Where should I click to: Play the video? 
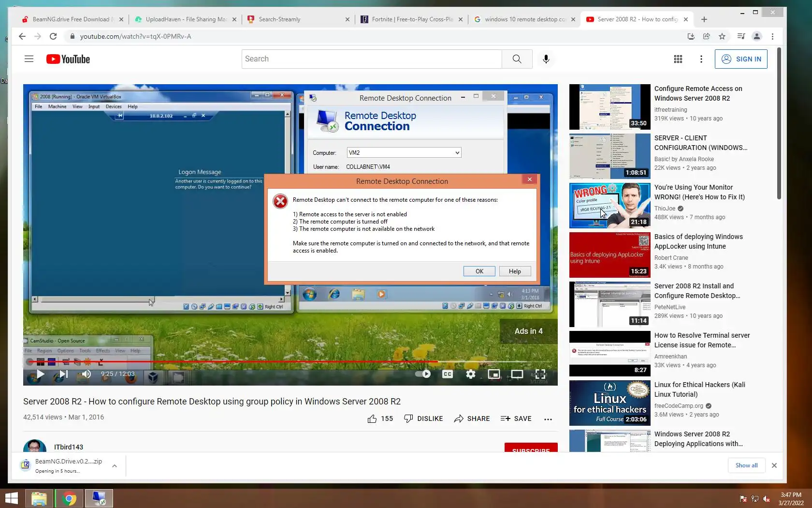click(40, 374)
